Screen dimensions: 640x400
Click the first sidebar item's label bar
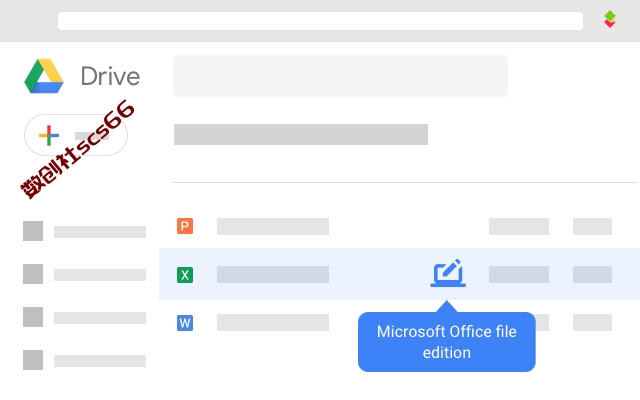(100, 232)
